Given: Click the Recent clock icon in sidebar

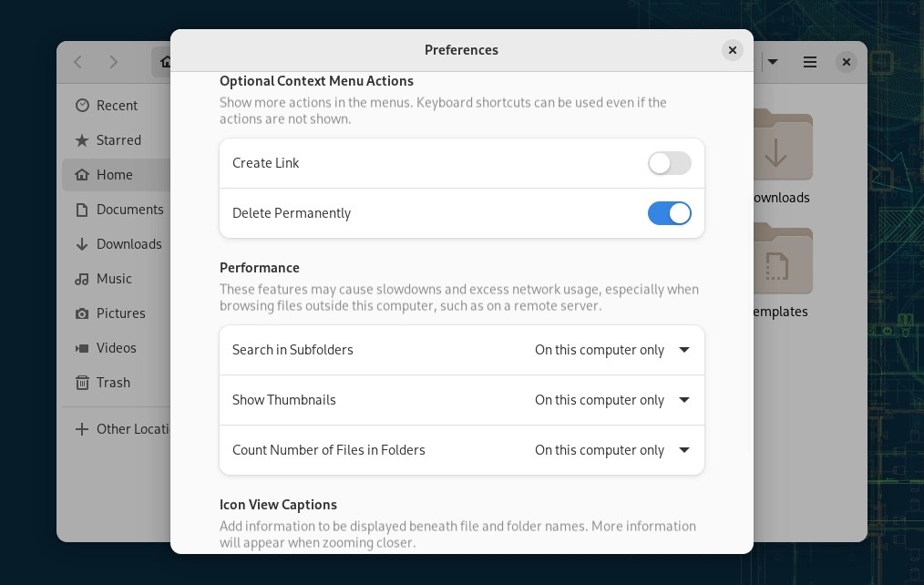Looking at the screenshot, I should point(82,106).
